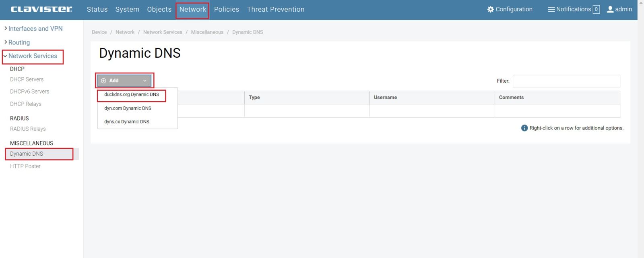This screenshot has height=258, width=644.
Task: Expand the Routing section
Action: click(x=6, y=42)
